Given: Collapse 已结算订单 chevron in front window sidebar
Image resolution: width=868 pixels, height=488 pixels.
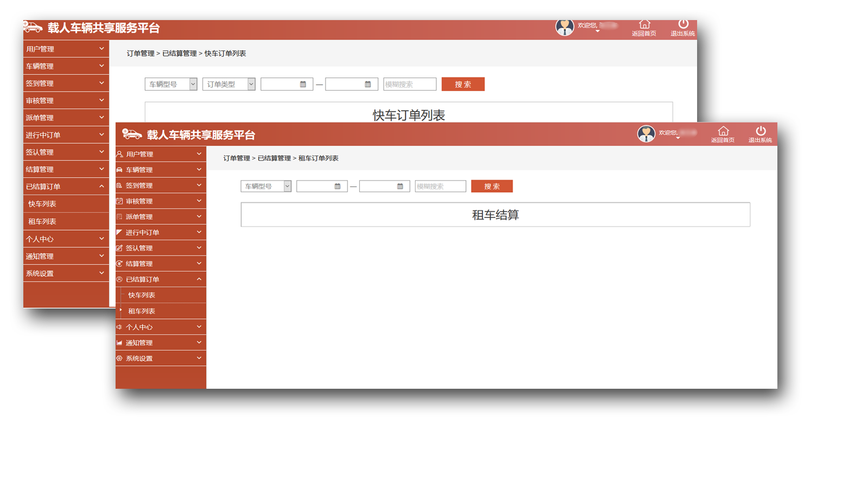Looking at the screenshot, I should (x=199, y=279).
